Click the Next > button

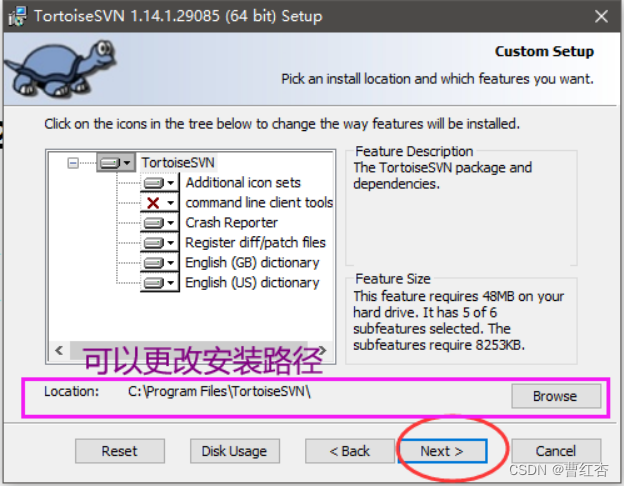point(442,451)
